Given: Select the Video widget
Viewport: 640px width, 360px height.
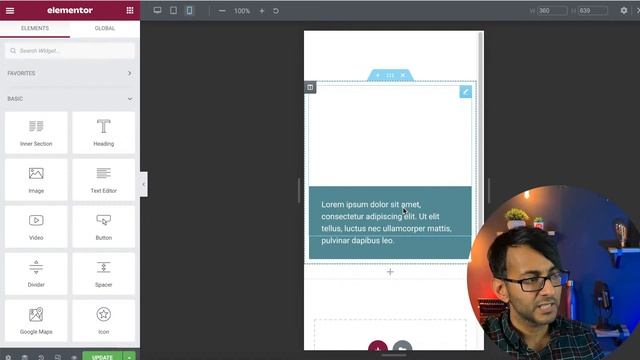Looking at the screenshot, I should coord(36,227).
